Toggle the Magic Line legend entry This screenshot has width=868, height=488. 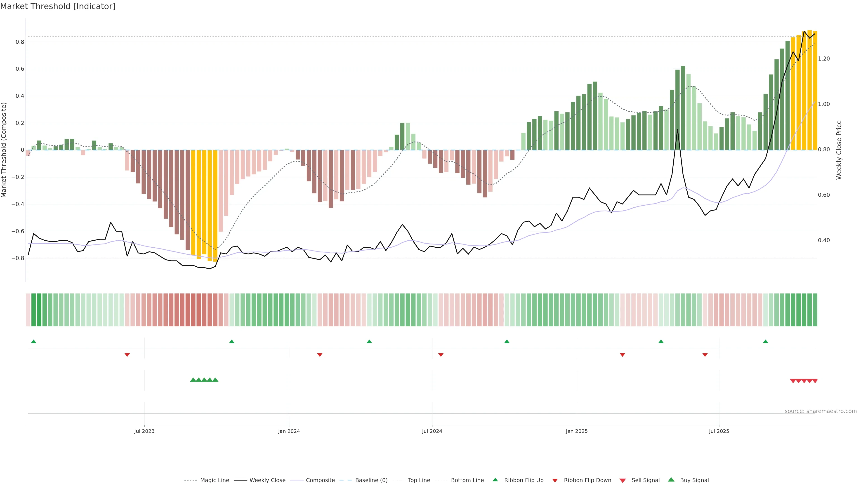pyautogui.click(x=214, y=480)
